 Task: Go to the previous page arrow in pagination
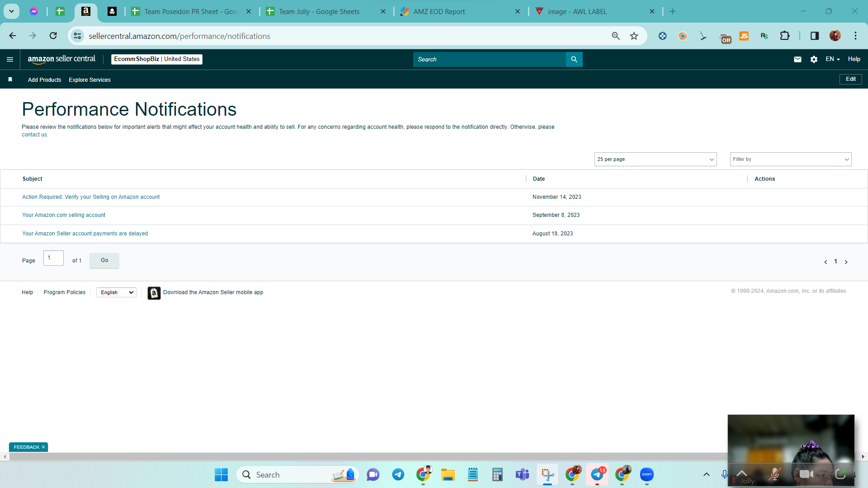[x=826, y=262]
